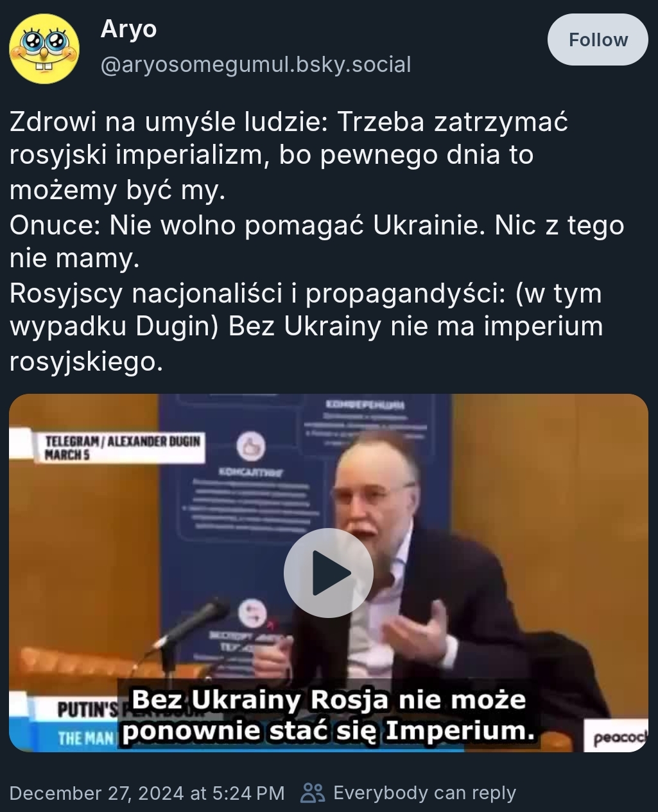Open the display name Aryo
The image size is (658, 812).
[x=128, y=29]
